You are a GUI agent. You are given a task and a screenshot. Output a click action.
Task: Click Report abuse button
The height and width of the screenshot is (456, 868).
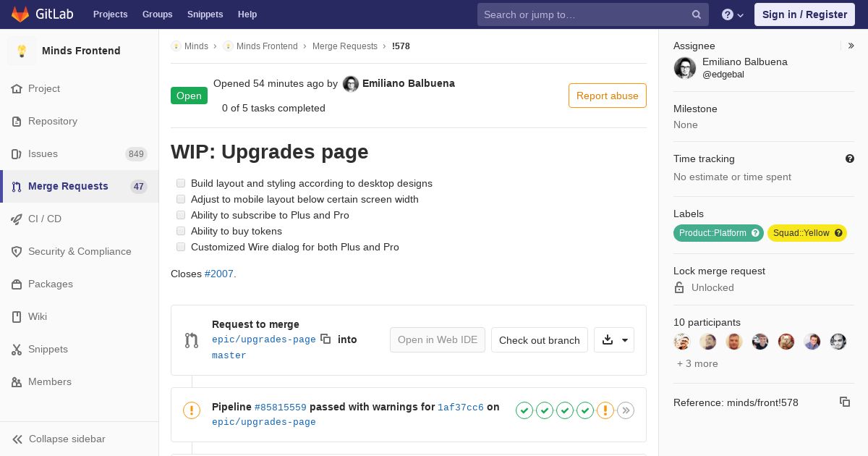[x=608, y=96]
